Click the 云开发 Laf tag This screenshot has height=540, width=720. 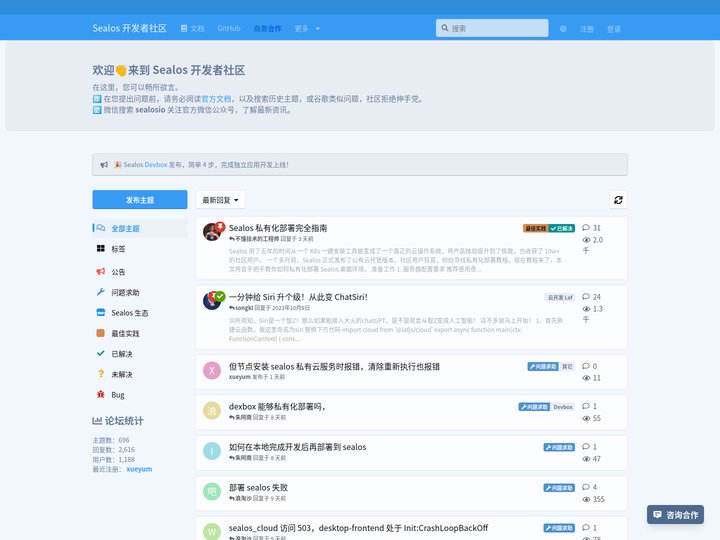tap(560, 298)
